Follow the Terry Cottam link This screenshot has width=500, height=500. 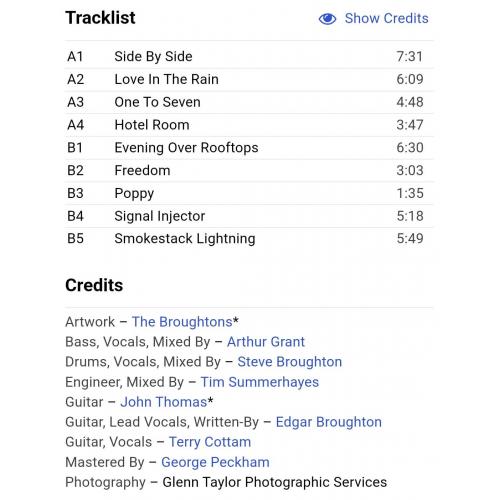pos(210,442)
